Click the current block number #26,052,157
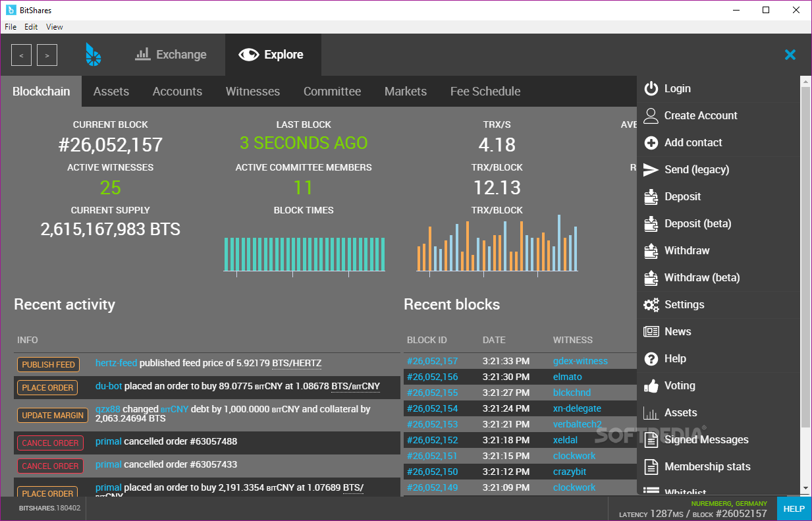 click(x=111, y=145)
